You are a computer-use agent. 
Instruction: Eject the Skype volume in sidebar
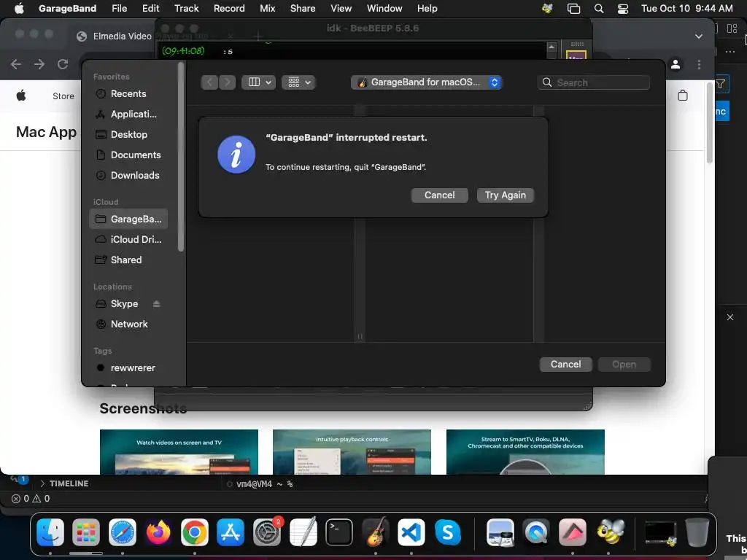coord(156,304)
